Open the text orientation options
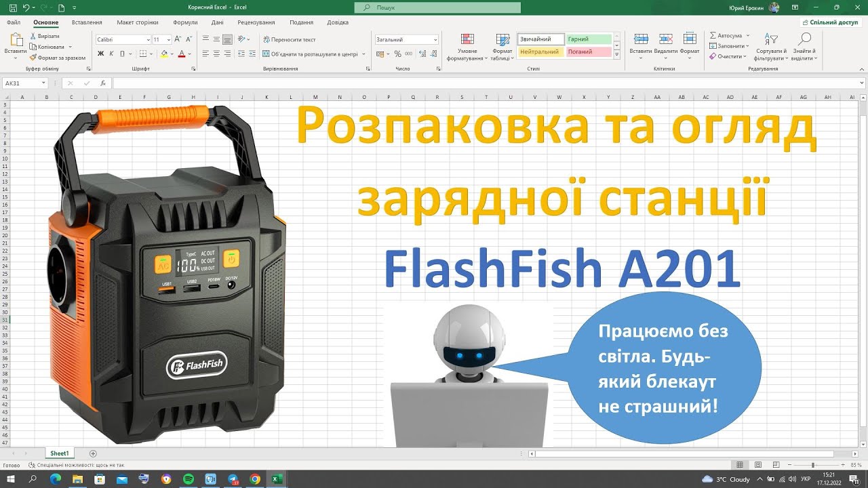The width and height of the screenshot is (868, 488). point(244,40)
